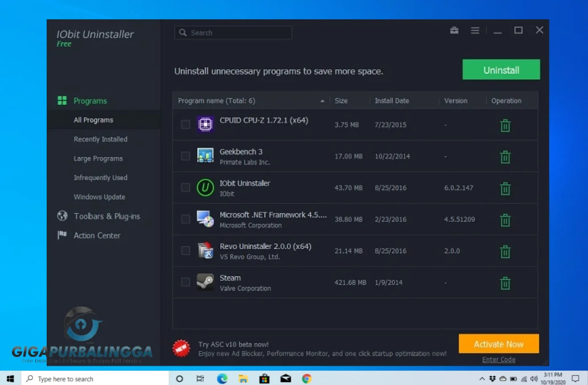Click the Activate Now button

coord(499,344)
